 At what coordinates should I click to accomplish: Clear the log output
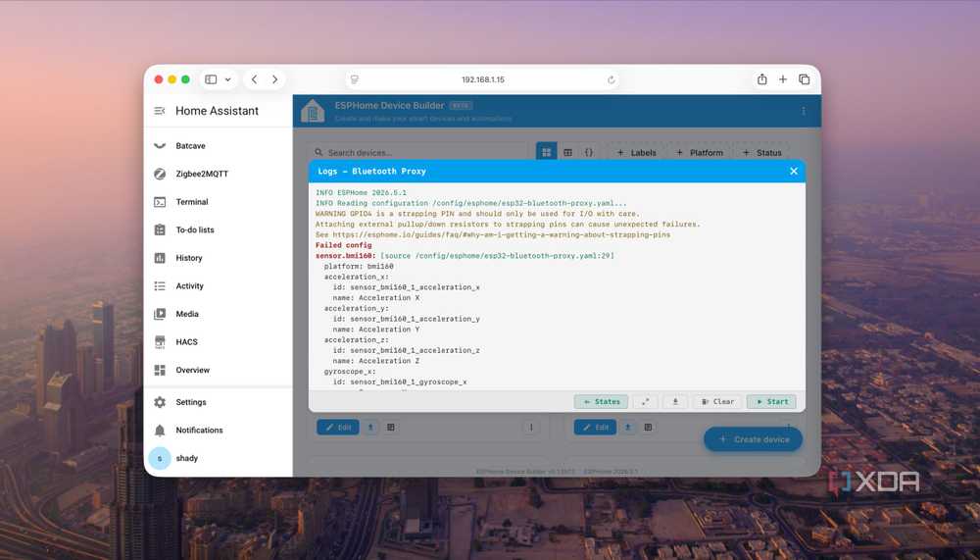coord(717,402)
